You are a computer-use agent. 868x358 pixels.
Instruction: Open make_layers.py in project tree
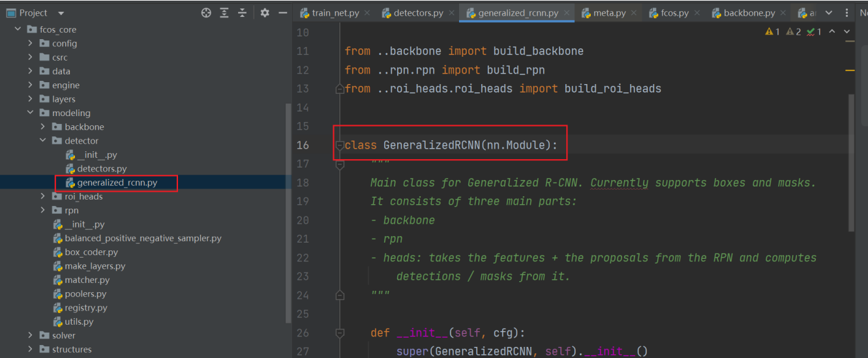tap(89, 266)
